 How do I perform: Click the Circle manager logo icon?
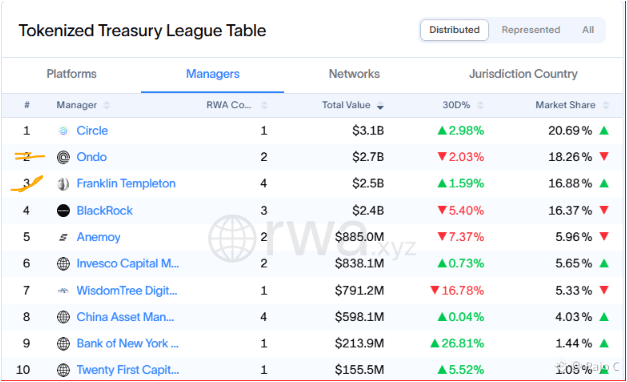63,131
